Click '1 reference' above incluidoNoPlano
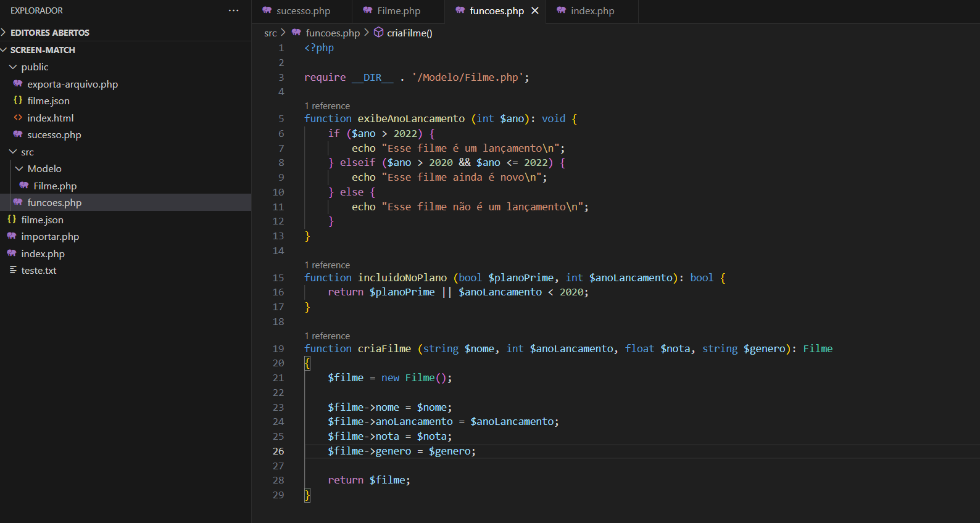This screenshot has width=980, height=523. 327,265
